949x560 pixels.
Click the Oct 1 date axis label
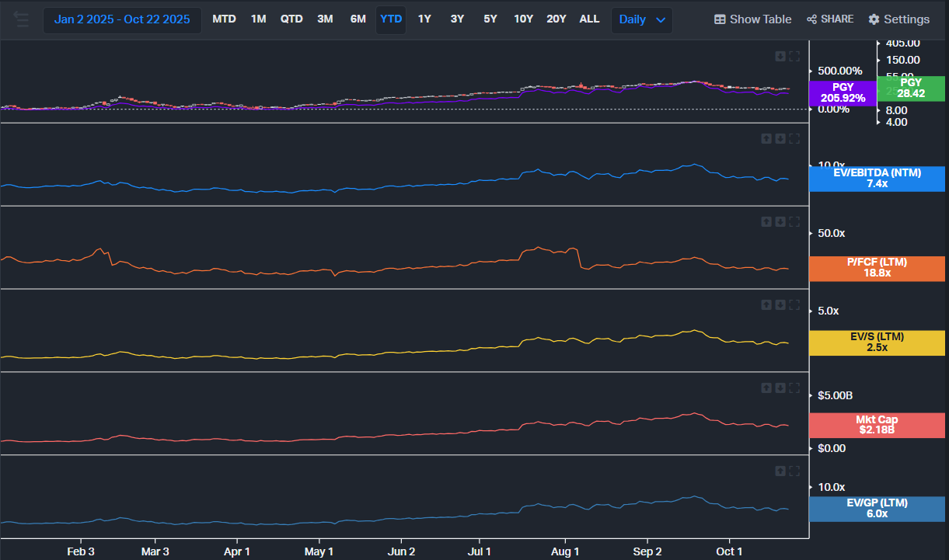click(x=729, y=551)
